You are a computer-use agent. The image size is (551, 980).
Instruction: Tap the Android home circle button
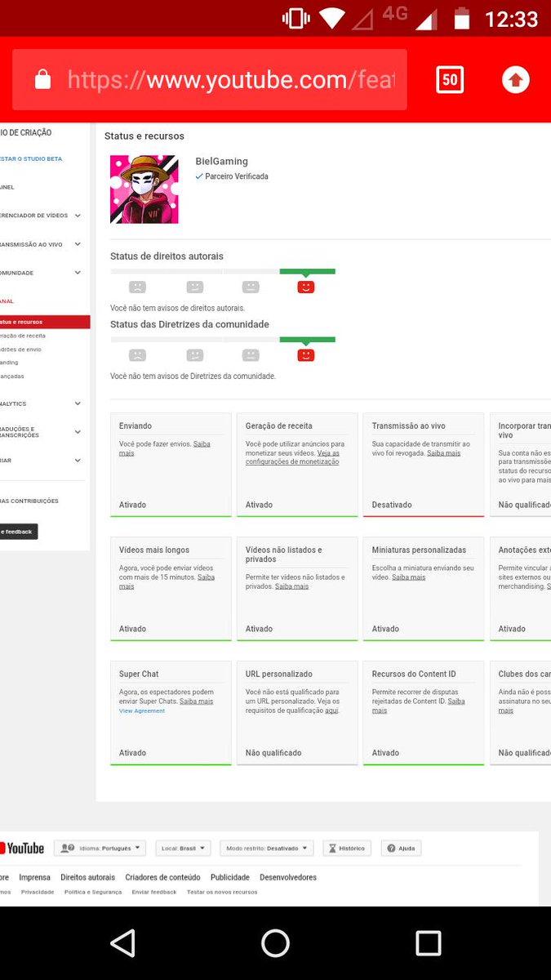coord(275,943)
